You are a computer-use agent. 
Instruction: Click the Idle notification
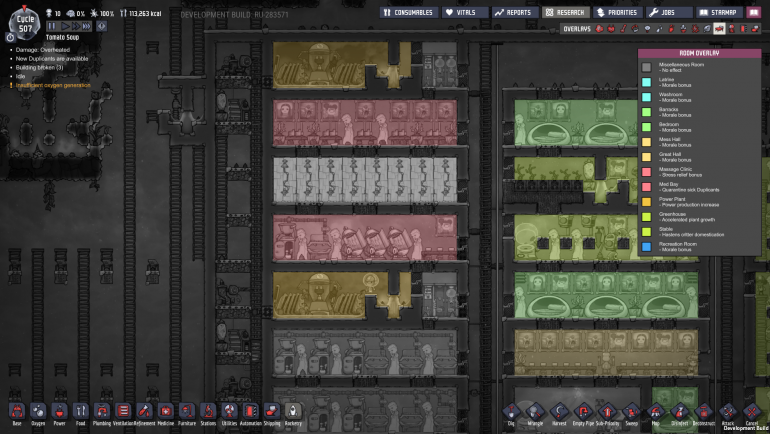click(x=20, y=76)
